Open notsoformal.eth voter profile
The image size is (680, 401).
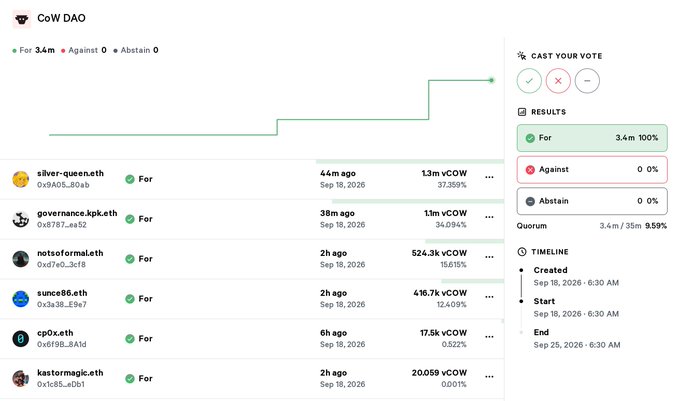pyautogui.click(x=70, y=253)
